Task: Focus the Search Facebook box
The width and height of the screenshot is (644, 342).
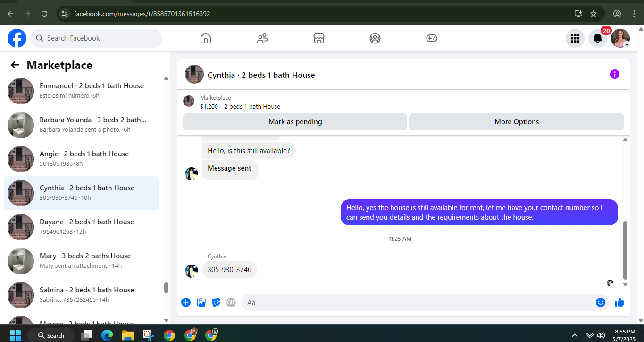Action: click(x=96, y=38)
